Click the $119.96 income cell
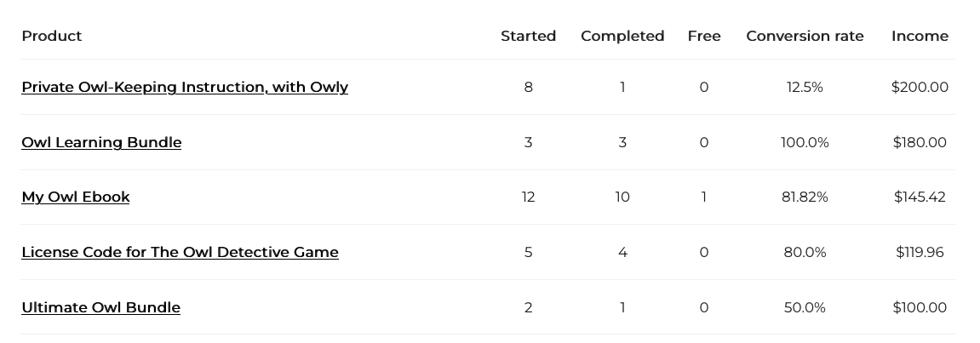The image size is (980, 343). pos(920,252)
